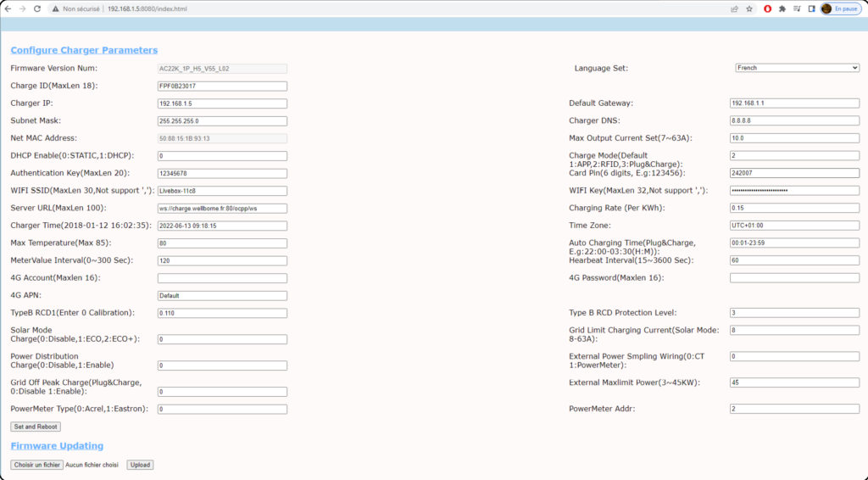The width and height of the screenshot is (868, 480).
Task: Click the External Maxlimit Power field 45
Action: (794, 382)
